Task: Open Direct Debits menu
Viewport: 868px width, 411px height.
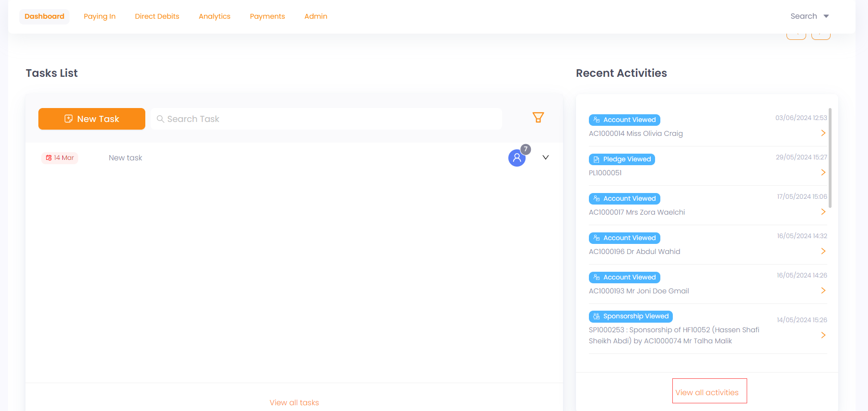Action: pyautogui.click(x=157, y=16)
